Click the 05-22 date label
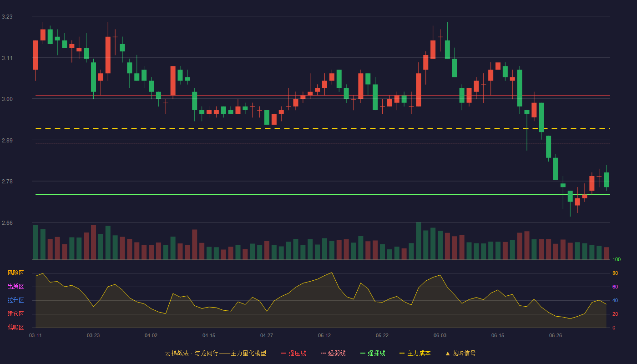 point(382,335)
